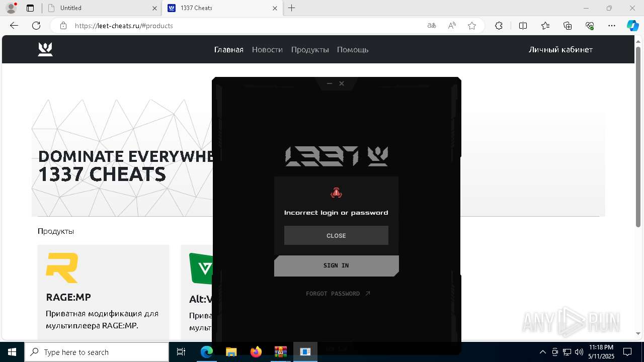This screenshot has height=362, width=644.
Task: View site information lock icon
Action: (x=63, y=26)
